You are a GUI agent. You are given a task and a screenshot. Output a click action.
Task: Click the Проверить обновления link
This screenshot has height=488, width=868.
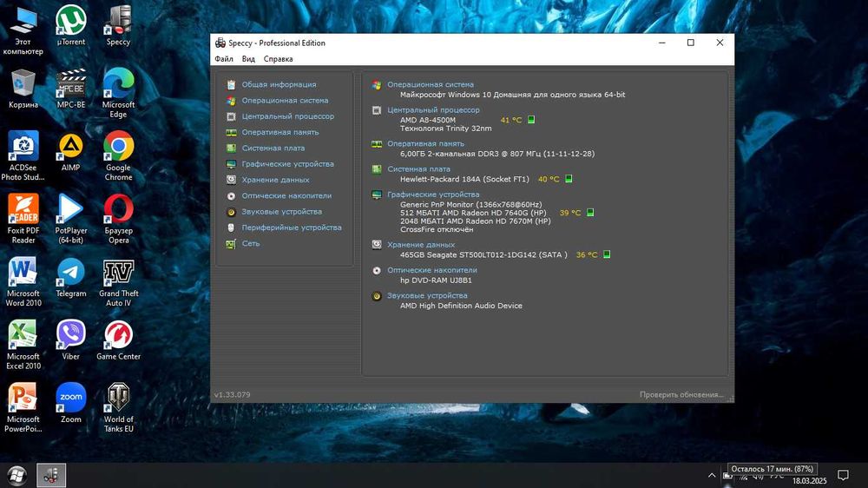pos(681,395)
